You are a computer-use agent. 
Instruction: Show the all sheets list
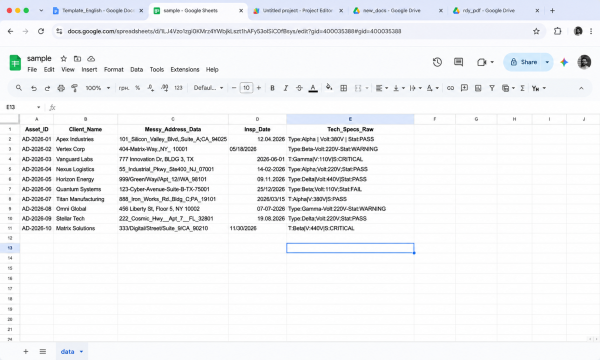pos(43,352)
